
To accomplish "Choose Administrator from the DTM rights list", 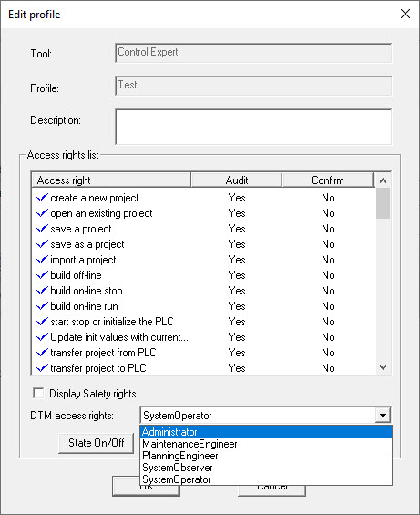I will [266, 431].
